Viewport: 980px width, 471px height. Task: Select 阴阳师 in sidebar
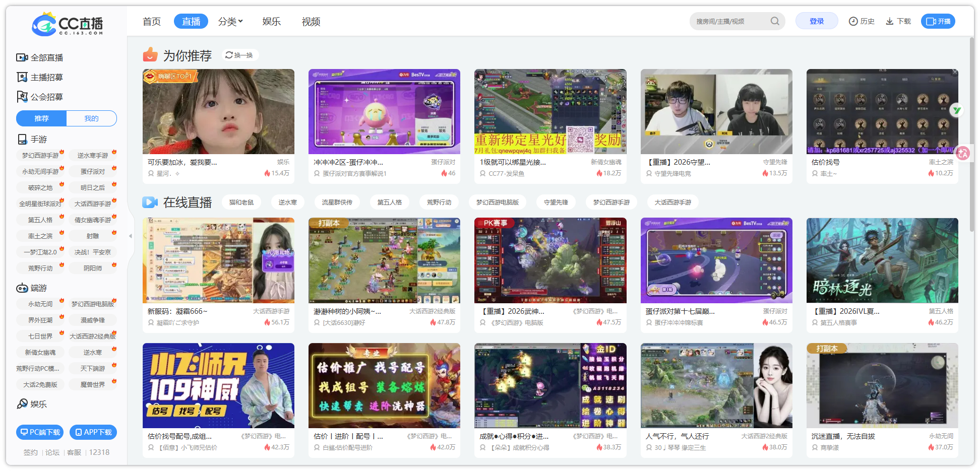tap(93, 268)
